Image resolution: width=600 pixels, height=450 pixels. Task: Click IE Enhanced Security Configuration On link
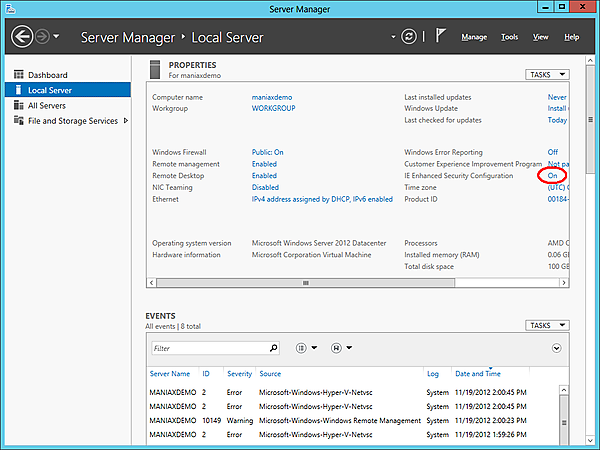point(554,175)
